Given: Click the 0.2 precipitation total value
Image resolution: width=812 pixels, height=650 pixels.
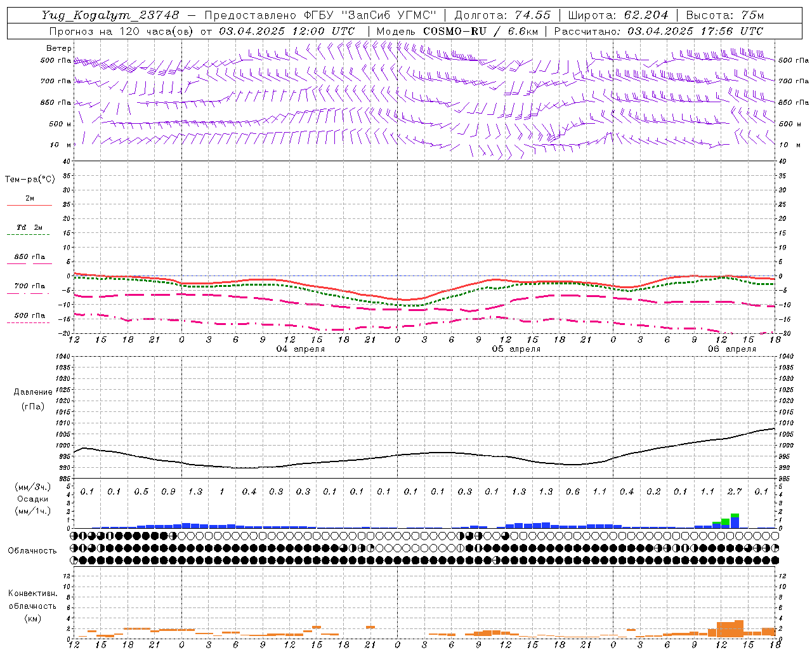Looking at the screenshot, I should coord(653,492).
